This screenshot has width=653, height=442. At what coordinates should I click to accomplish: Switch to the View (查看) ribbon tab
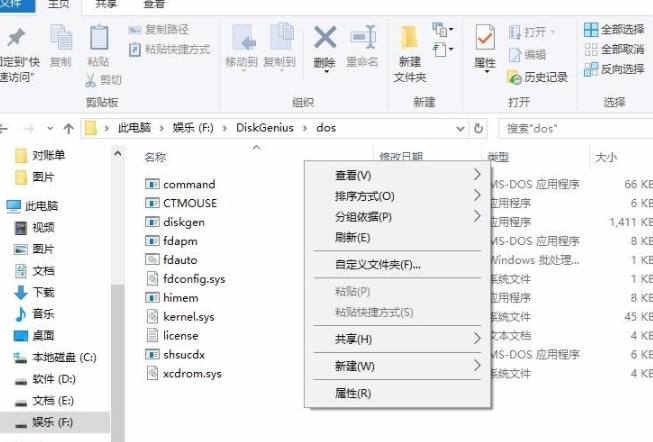(x=154, y=4)
